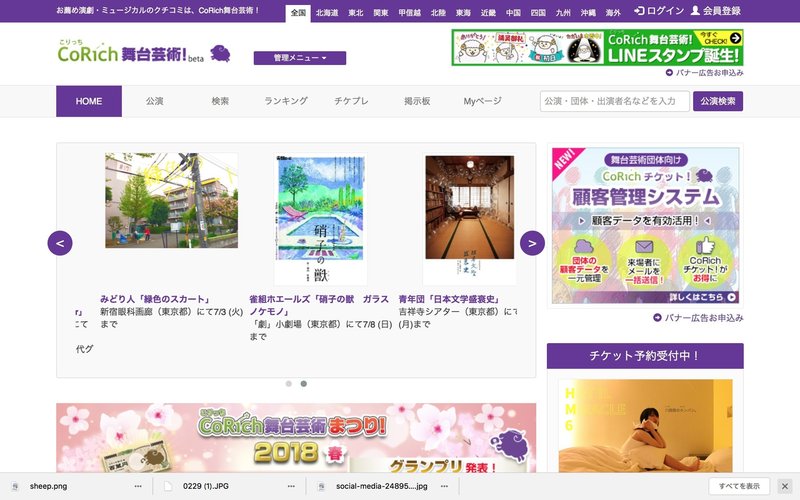Click the sheep.png file type icon

click(x=15, y=486)
